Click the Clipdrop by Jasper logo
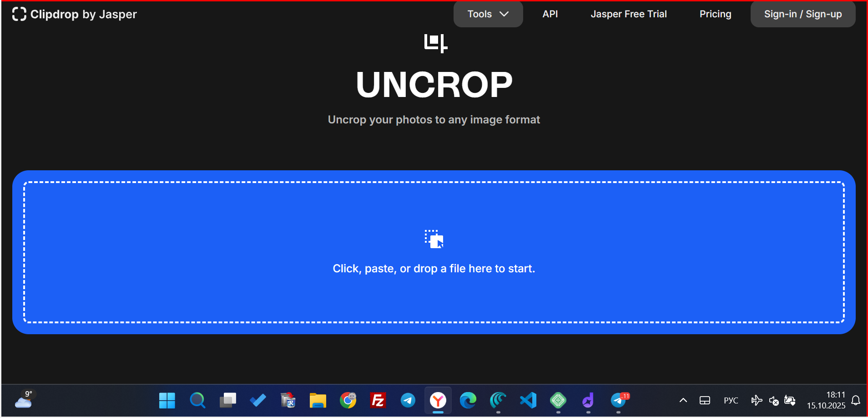This screenshot has height=418, width=868. click(x=74, y=14)
